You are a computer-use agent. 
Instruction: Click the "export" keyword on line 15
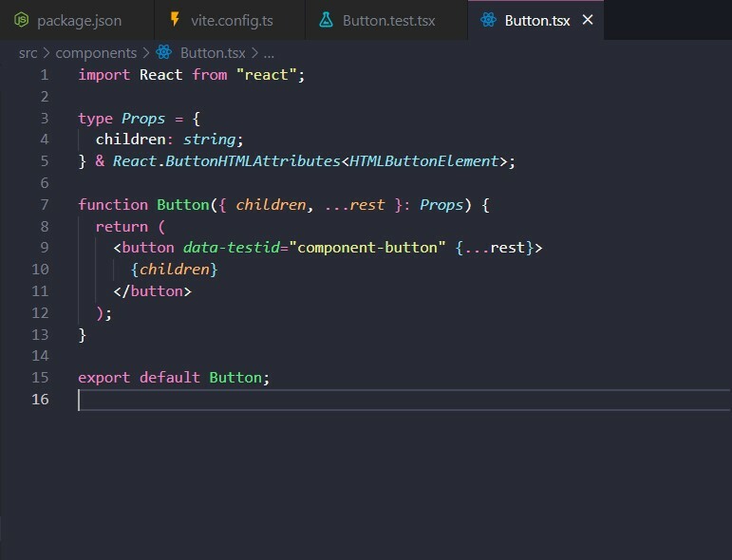pos(104,377)
